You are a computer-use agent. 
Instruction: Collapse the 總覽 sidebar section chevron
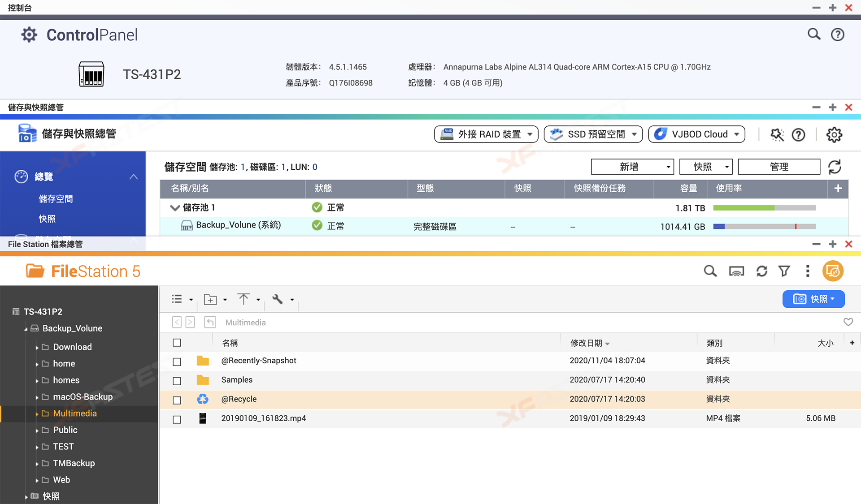[134, 177]
